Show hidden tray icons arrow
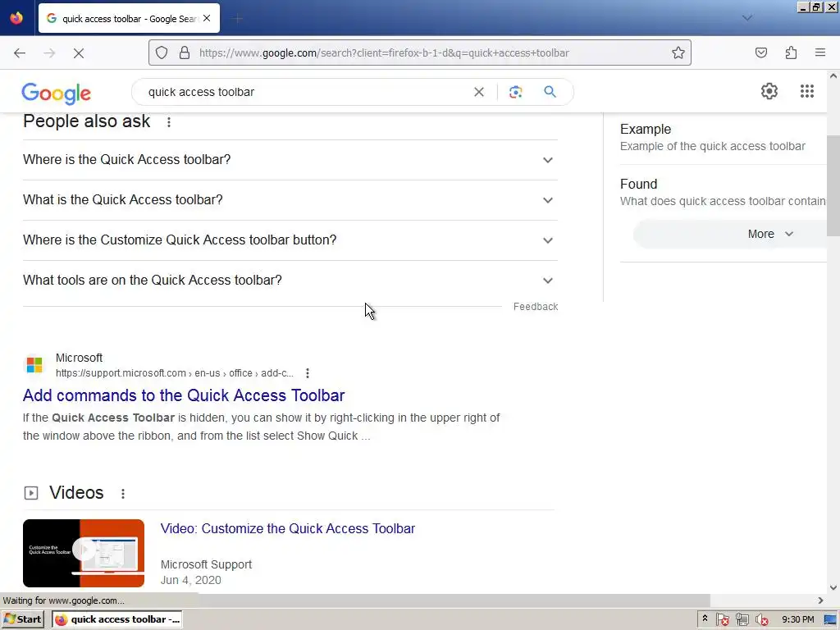Screen dimensions: 840x630 [705, 619]
